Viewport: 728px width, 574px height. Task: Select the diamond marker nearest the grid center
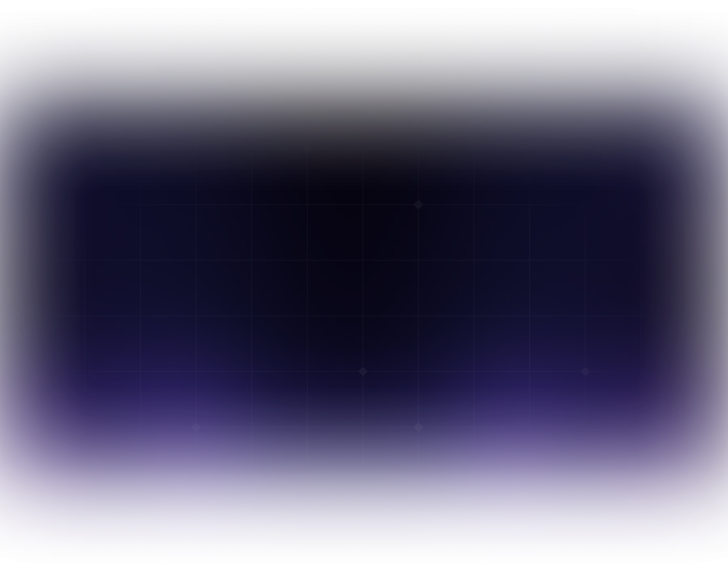point(363,371)
